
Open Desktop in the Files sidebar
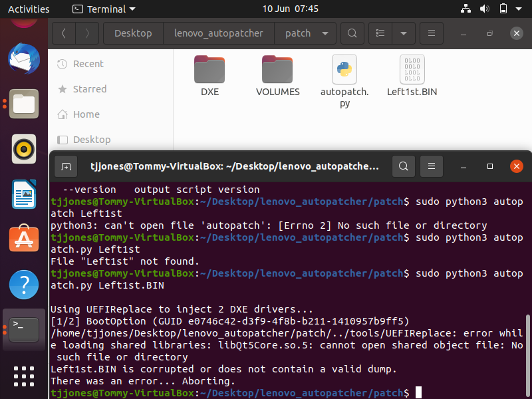click(110, 140)
